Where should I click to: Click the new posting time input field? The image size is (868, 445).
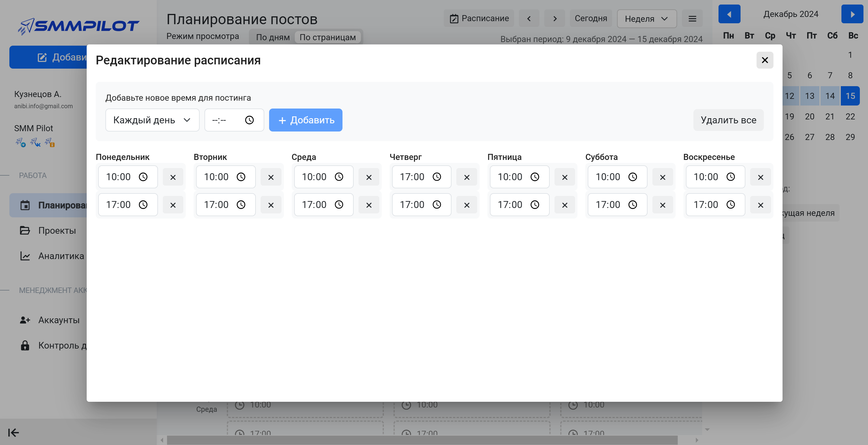tap(234, 120)
